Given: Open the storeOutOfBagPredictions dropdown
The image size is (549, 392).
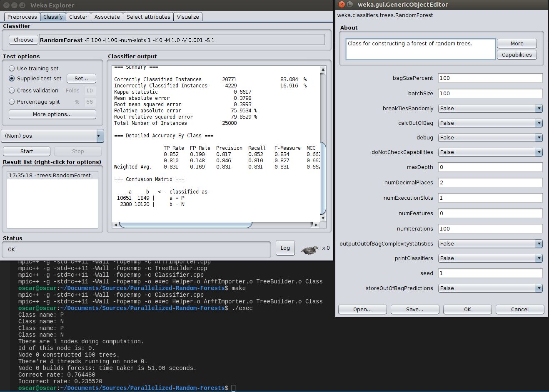Looking at the screenshot, I should tap(490, 288).
